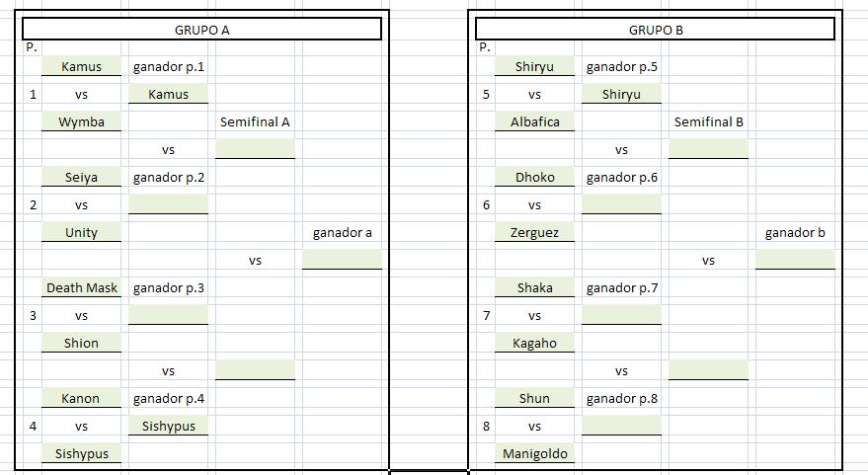Select the Manigoldo cell
Image resolution: width=868 pixels, height=475 pixels.
tap(535, 454)
